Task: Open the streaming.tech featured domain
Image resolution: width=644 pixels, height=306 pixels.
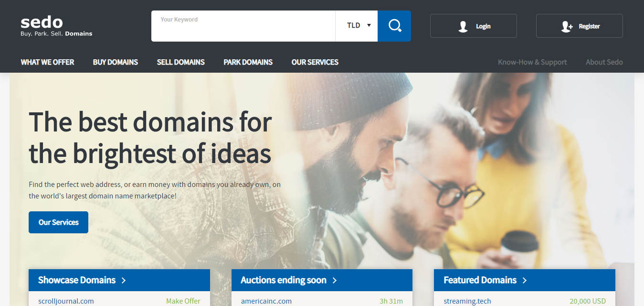Action: click(x=467, y=301)
